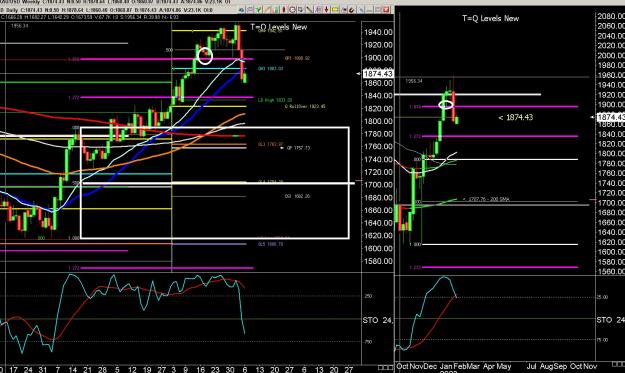Click date '14' on left chart time axis
625x373 pixels.
pos(73,369)
